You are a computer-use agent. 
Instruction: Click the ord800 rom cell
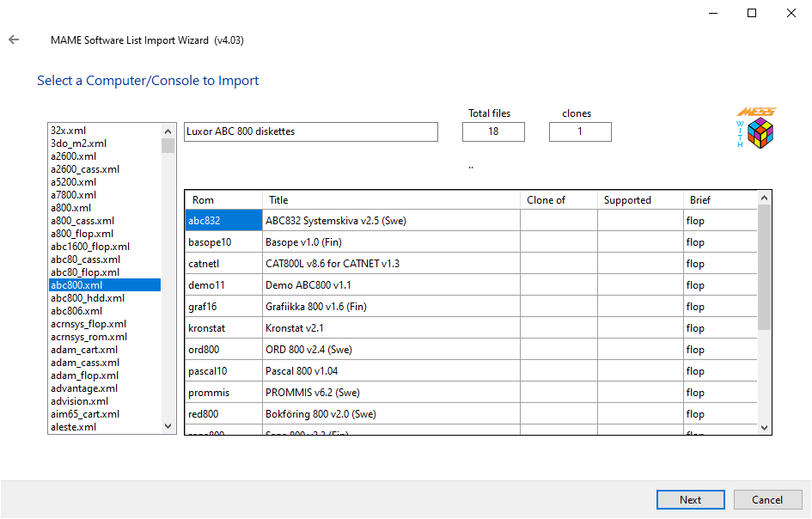pyautogui.click(x=223, y=350)
